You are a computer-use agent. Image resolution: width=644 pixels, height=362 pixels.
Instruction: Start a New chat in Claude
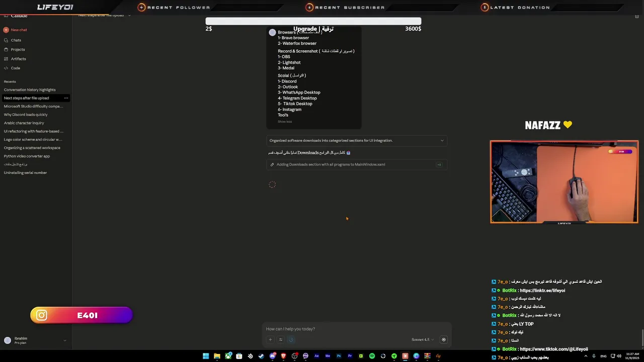(x=15, y=30)
